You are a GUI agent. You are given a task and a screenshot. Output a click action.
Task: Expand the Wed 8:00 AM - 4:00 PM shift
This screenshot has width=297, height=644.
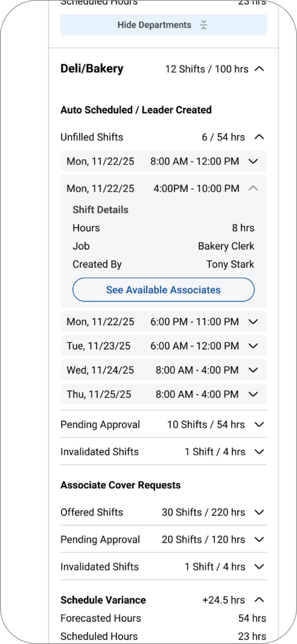(253, 370)
